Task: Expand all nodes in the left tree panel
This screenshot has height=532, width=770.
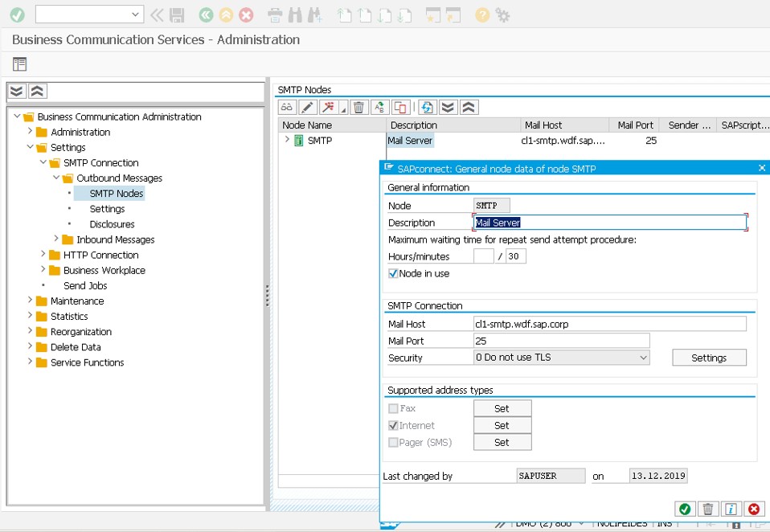Action: [x=17, y=92]
